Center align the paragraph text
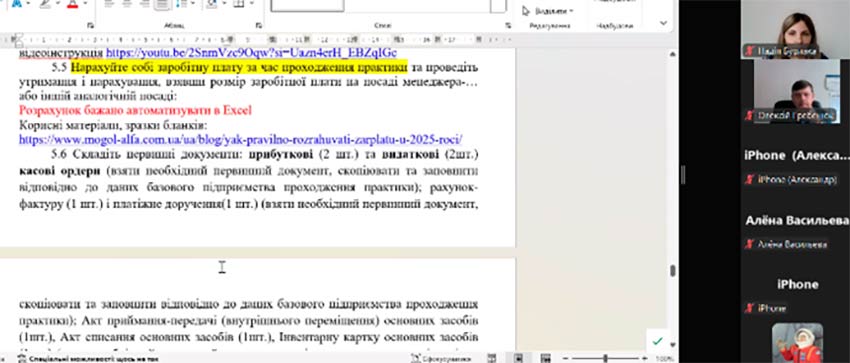This screenshot has height=363, width=850. (127, 4)
